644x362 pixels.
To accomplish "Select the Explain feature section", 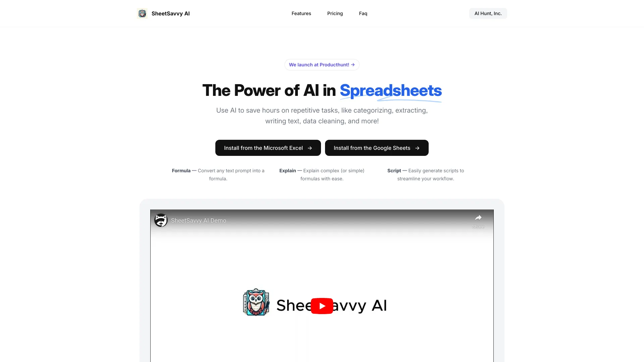I will 322,175.
